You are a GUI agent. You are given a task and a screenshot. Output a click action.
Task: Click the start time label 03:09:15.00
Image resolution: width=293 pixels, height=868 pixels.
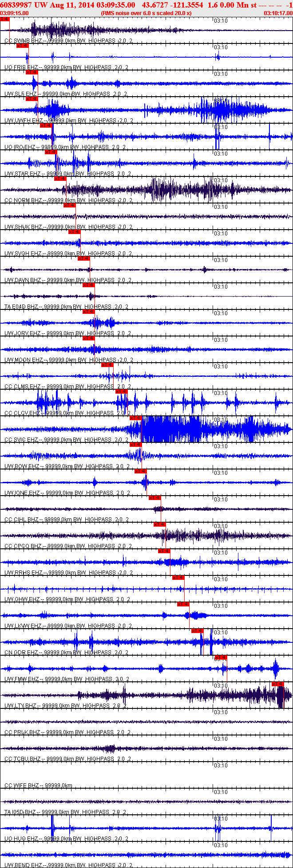click(14, 13)
